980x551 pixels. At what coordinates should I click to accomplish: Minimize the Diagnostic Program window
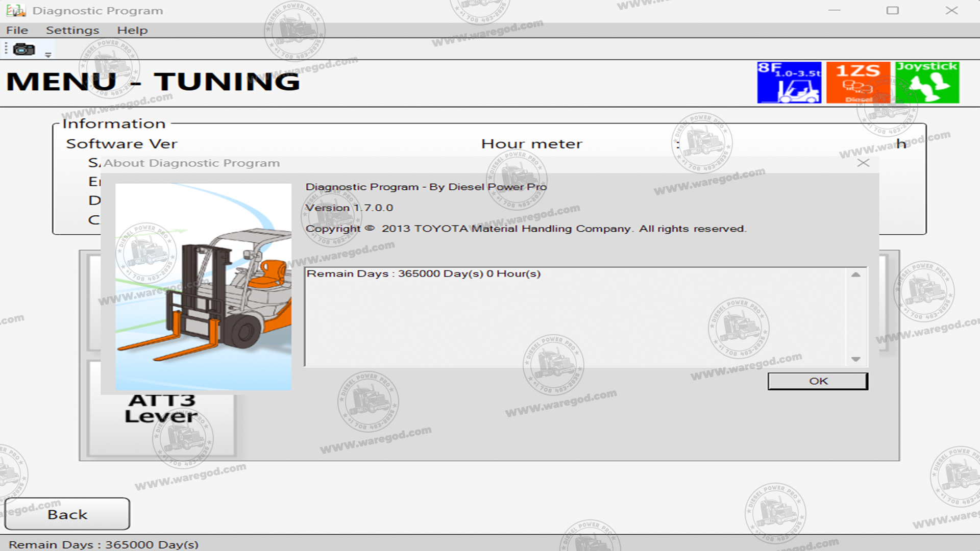click(835, 10)
